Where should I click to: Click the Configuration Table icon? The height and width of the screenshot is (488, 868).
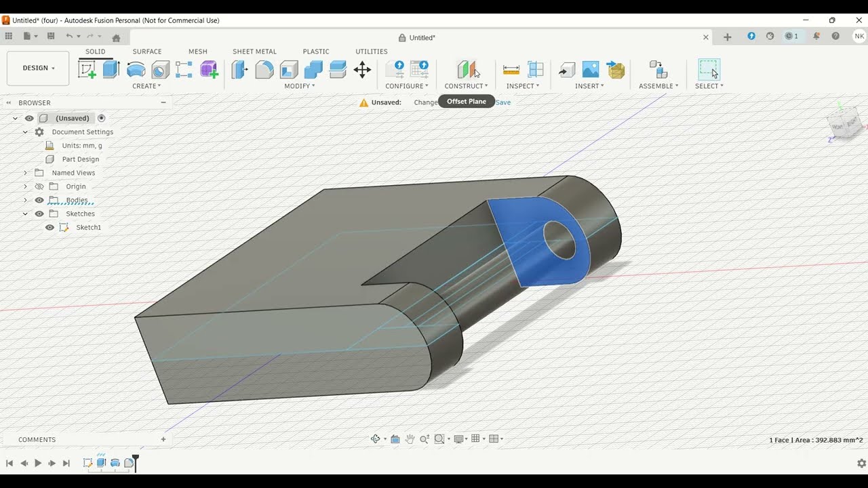point(419,69)
